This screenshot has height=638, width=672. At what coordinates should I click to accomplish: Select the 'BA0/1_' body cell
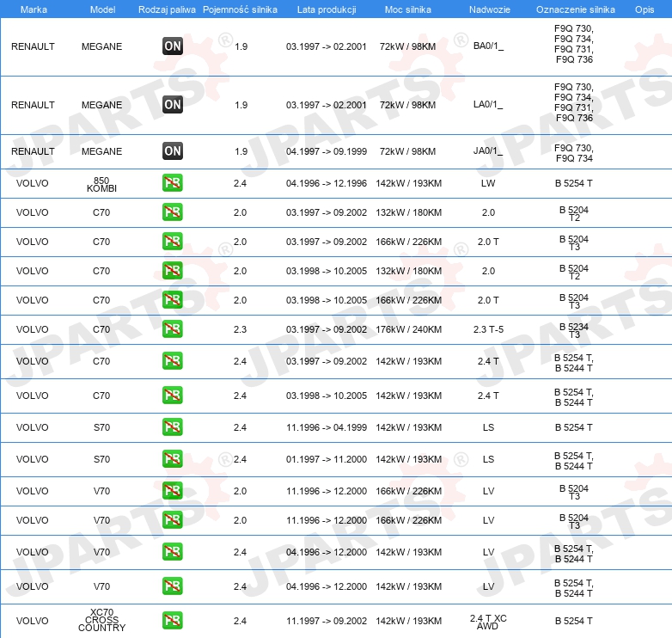(489, 46)
